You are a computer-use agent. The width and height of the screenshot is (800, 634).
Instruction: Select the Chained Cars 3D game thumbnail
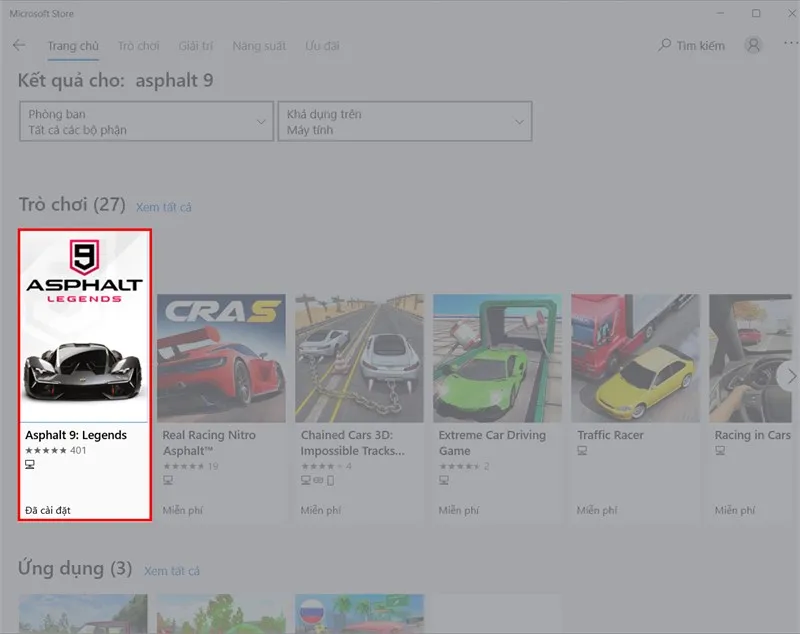click(360, 358)
